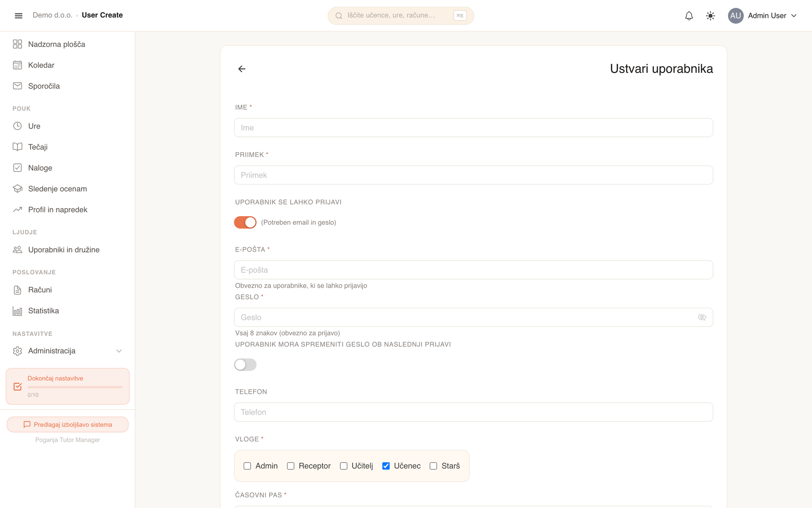The image size is (812, 508).
Task: Click the Profil in napredek trend icon
Action: (17, 210)
